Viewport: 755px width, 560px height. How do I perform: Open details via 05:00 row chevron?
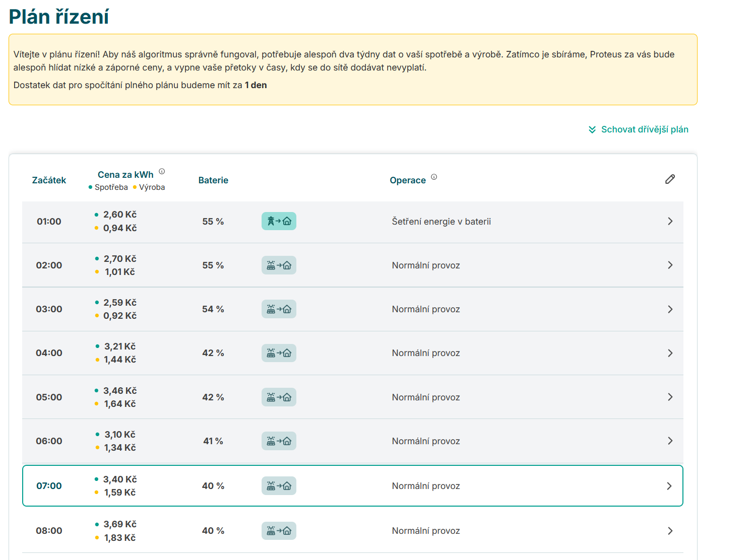click(670, 397)
